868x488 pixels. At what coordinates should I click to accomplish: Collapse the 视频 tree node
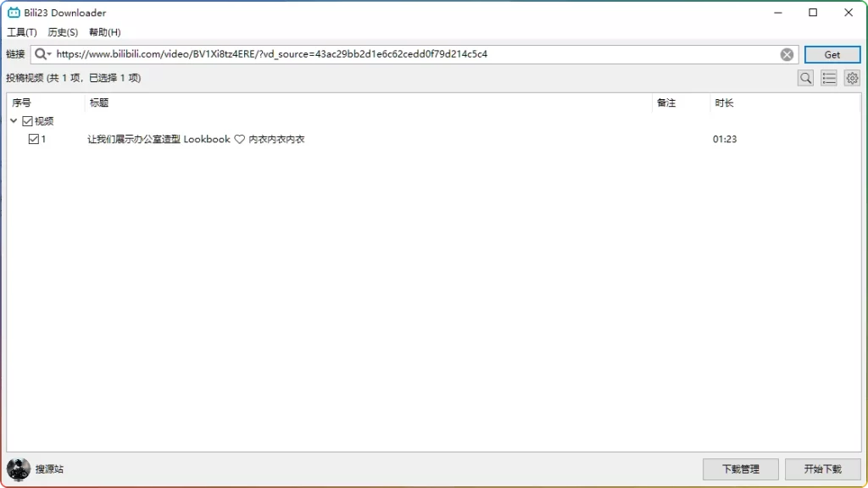click(13, 120)
